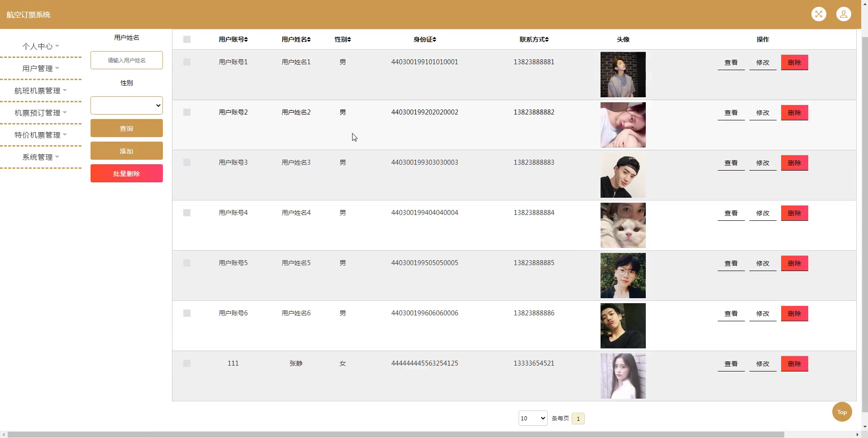
Task: Select ID number 440300199202020002 cell
Action: click(x=424, y=112)
